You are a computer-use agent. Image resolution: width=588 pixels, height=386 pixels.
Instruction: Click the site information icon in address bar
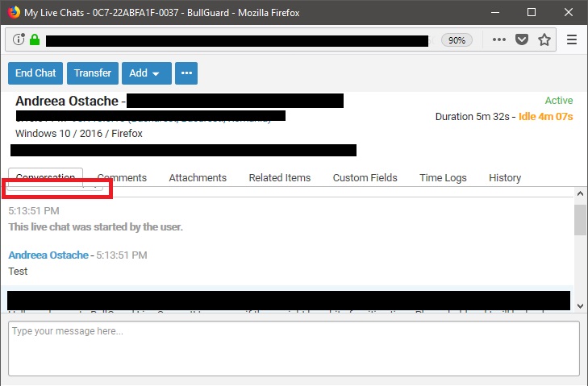(x=19, y=39)
